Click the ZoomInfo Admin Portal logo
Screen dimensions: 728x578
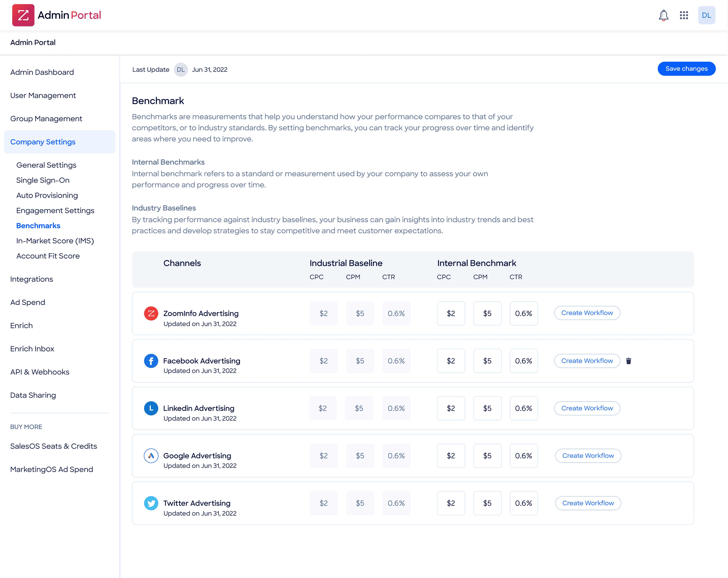[23, 15]
